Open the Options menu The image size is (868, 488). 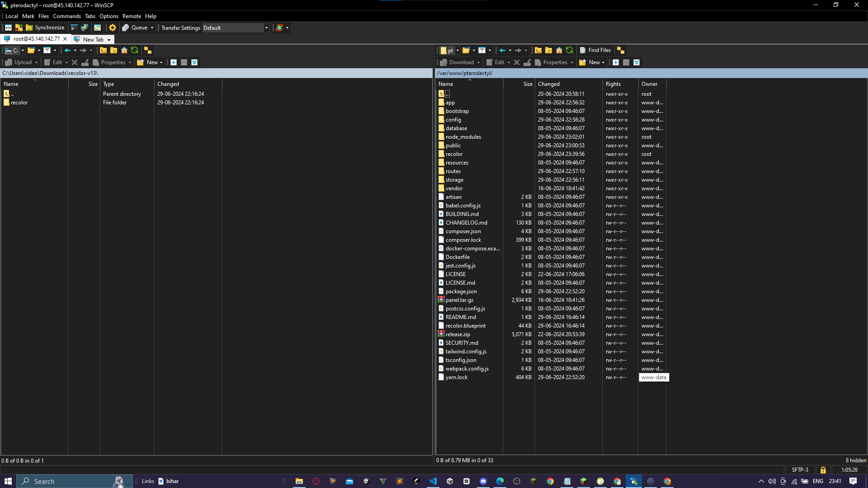109,16
